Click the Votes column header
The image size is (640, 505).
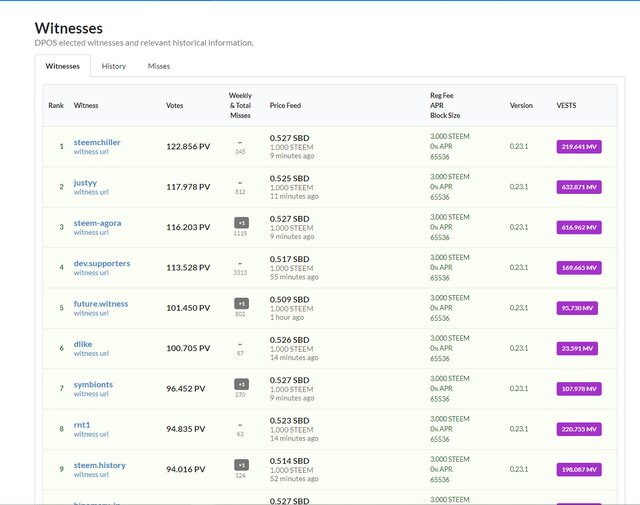point(175,105)
